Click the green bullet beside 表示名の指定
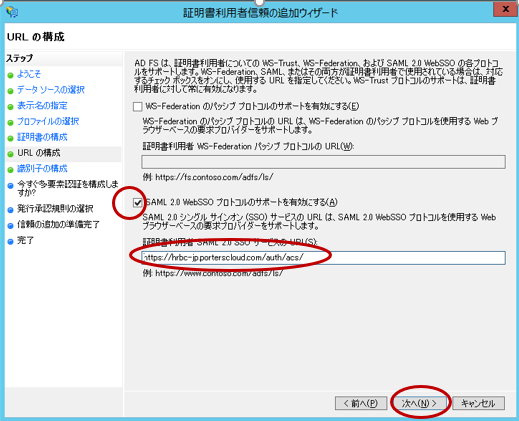Image resolution: width=519 pixels, height=421 pixels. (x=10, y=107)
